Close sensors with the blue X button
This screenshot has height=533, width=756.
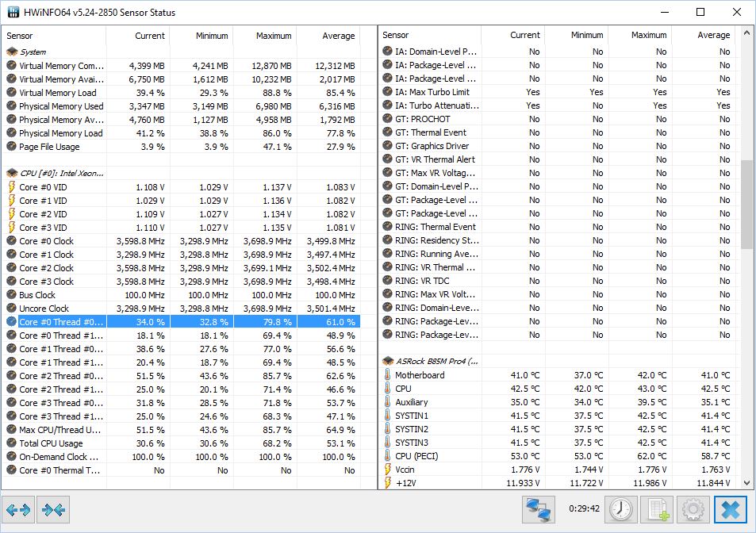(730, 509)
